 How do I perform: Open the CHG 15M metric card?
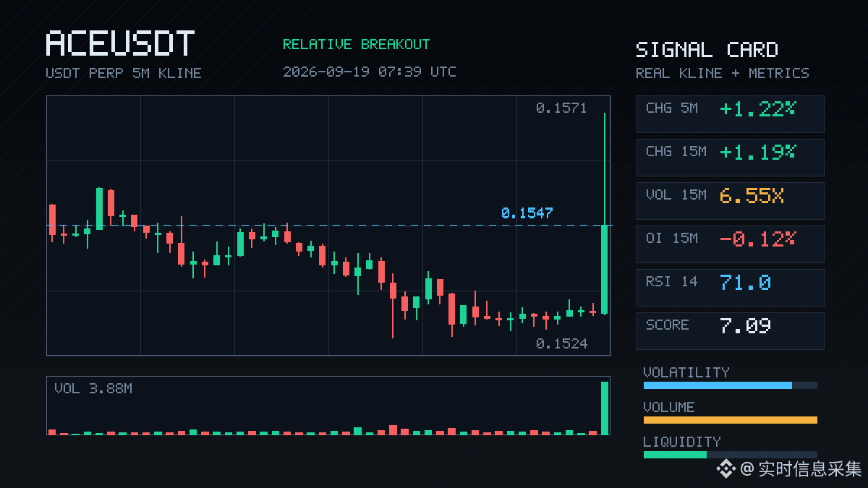pos(730,158)
